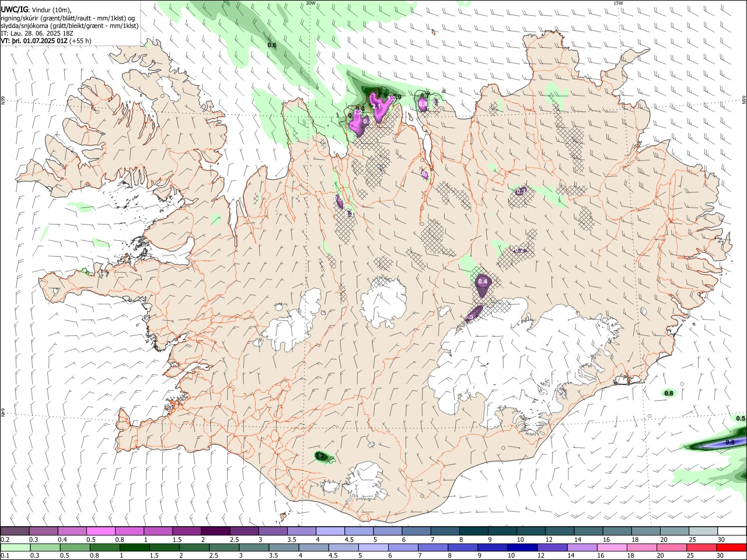747x560 pixels.
Task: Click the "0.8" value on the small offshore green patch
Action: tap(669, 394)
